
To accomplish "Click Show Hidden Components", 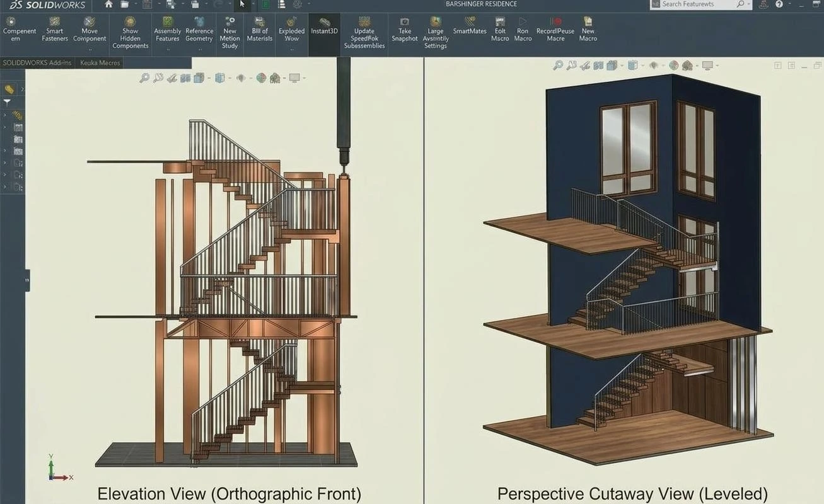I will (x=131, y=33).
